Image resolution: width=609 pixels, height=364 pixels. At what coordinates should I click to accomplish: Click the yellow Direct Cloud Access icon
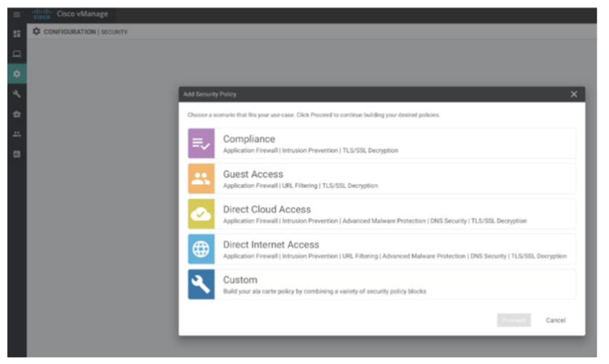(201, 214)
